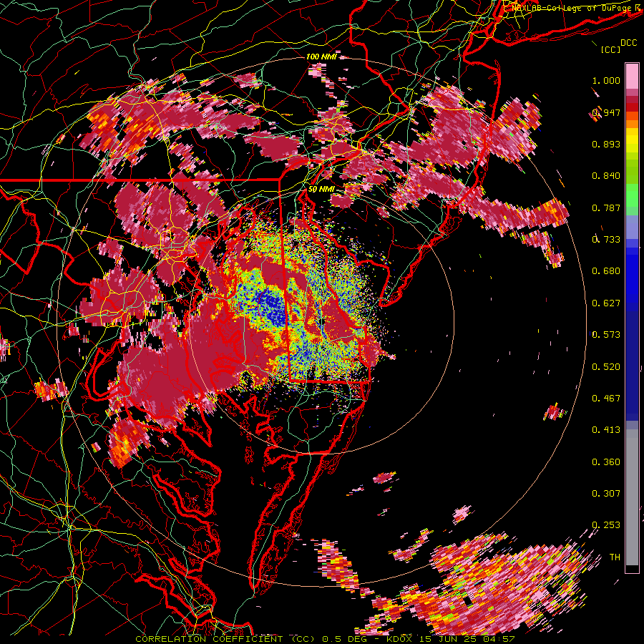This screenshot has width=644, height=644.
Task: Select the 0.360 legend value
Action: (x=606, y=462)
